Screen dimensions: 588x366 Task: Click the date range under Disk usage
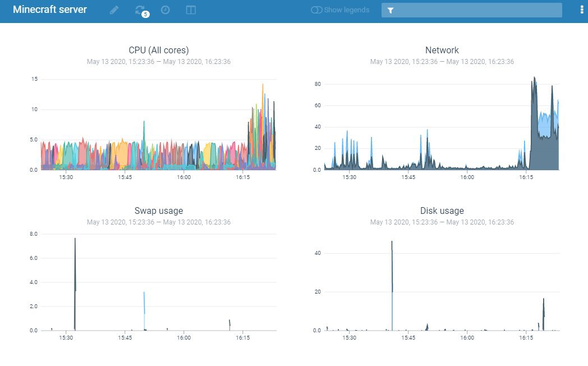(442, 222)
